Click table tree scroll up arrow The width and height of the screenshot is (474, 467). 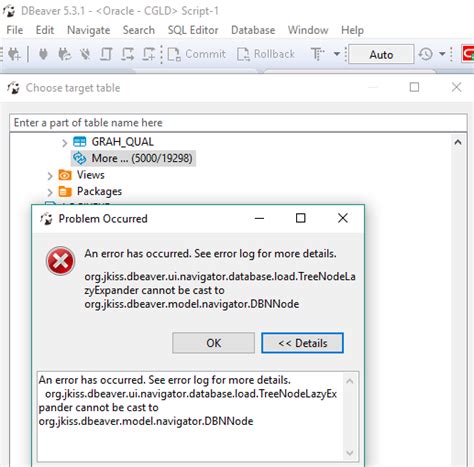coord(458,142)
